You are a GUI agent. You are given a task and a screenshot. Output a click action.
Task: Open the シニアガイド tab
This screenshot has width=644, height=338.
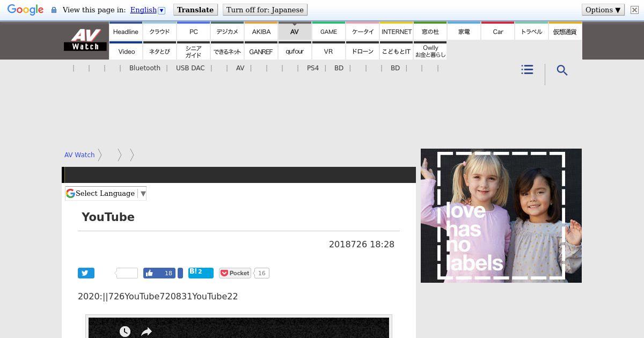pyautogui.click(x=193, y=51)
